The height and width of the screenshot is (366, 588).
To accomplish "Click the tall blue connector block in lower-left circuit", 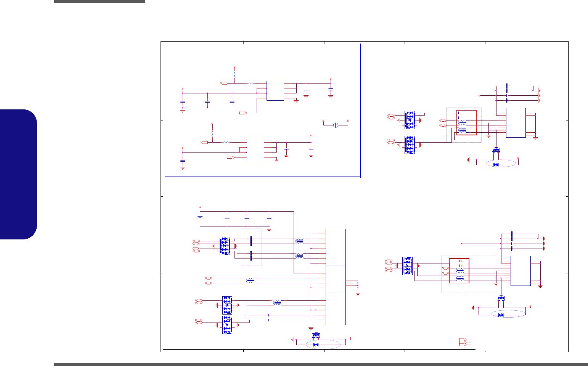I will [x=336, y=277].
